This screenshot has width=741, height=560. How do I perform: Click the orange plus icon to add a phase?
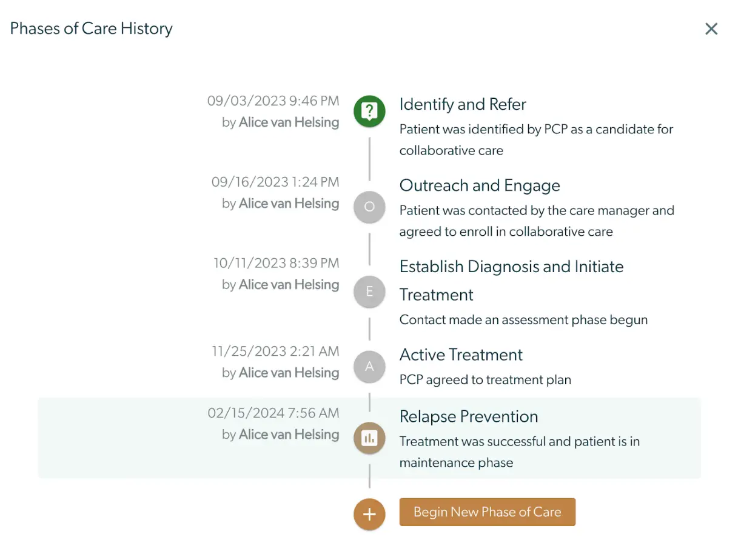point(369,514)
